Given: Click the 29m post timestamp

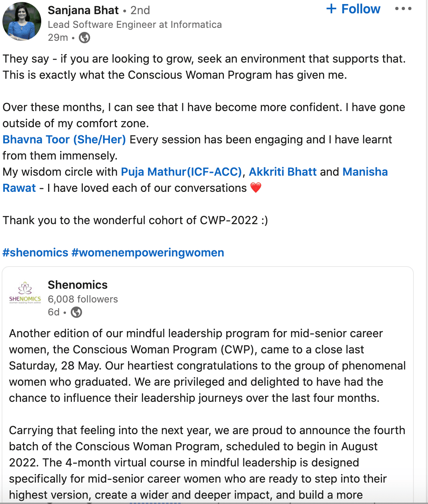Looking at the screenshot, I should click(x=57, y=38).
